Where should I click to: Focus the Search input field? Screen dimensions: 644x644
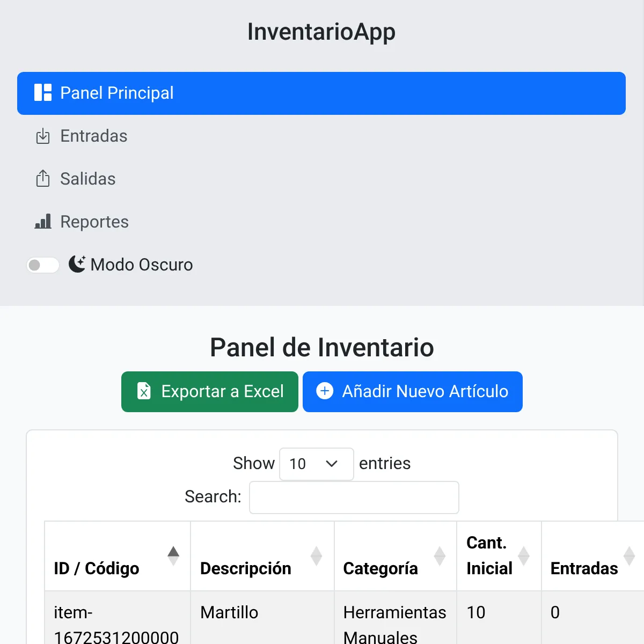tap(354, 497)
